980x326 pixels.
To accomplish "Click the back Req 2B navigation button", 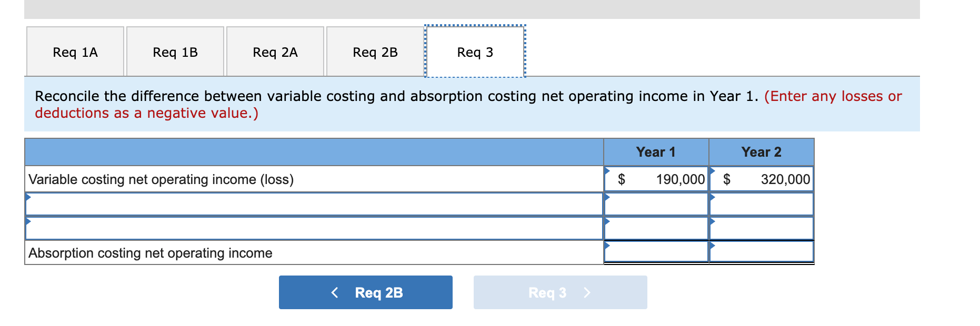I will click(x=365, y=292).
